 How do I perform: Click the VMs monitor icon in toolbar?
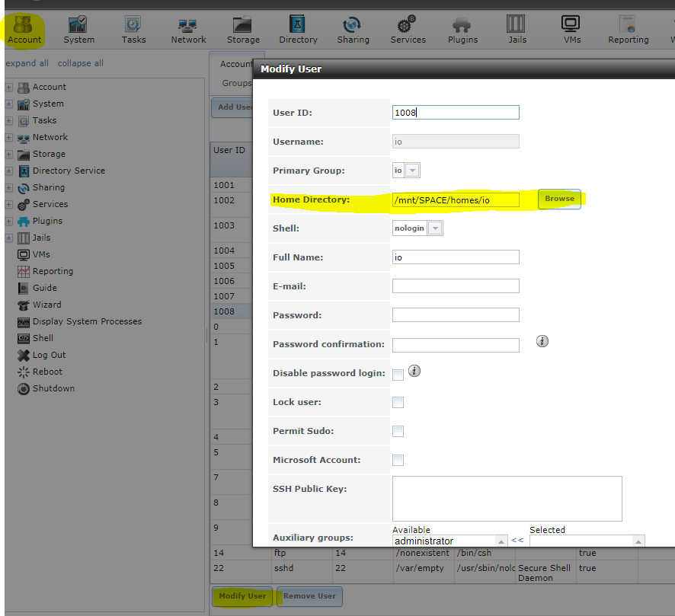(x=571, y=30)
